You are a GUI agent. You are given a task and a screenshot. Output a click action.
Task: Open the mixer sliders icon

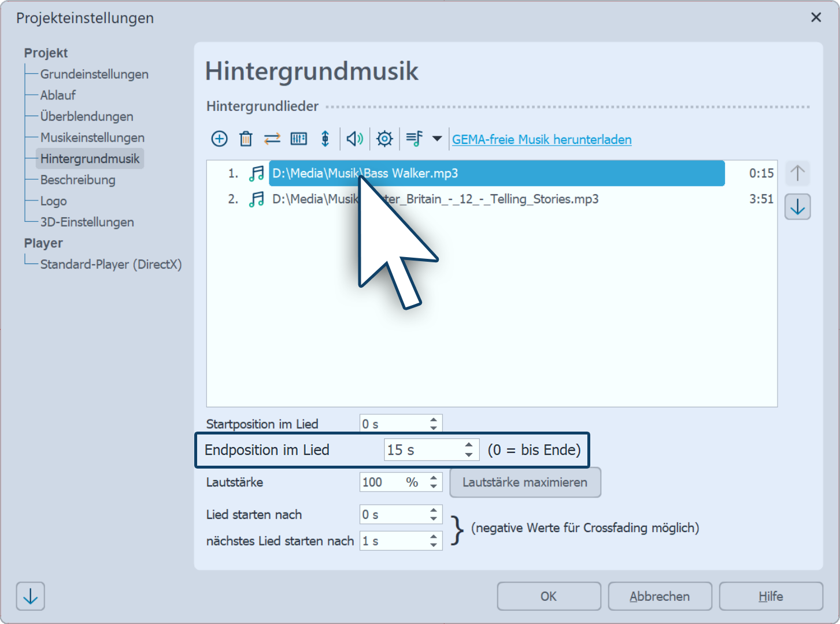coord(298,139)
